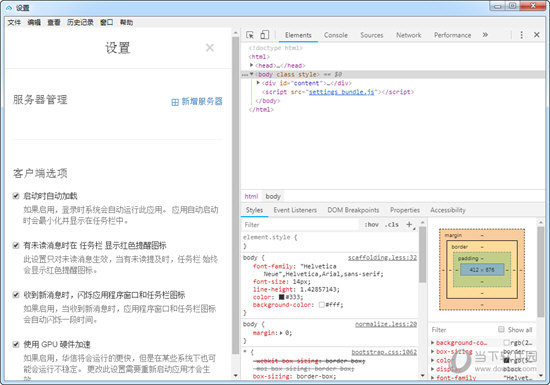Toggle the 启动时自动加载 checkbox

pos(16,196)
